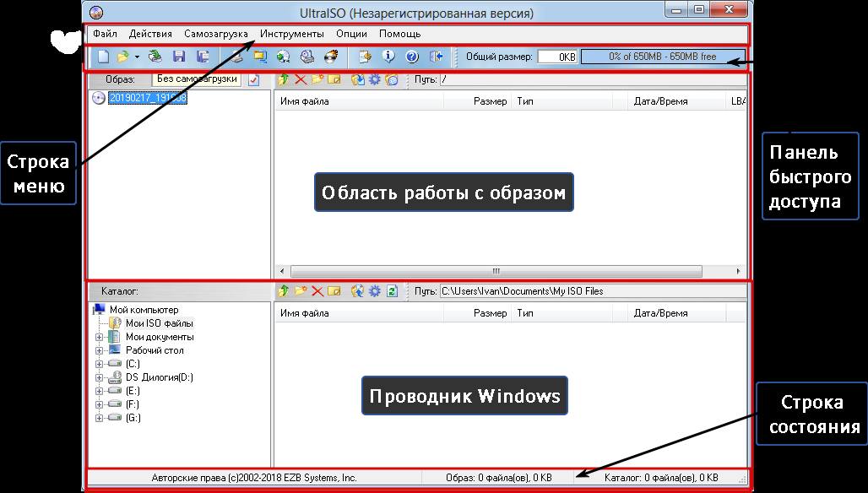Click the Без самозагрузки boot type button

(x=197, y=79)
